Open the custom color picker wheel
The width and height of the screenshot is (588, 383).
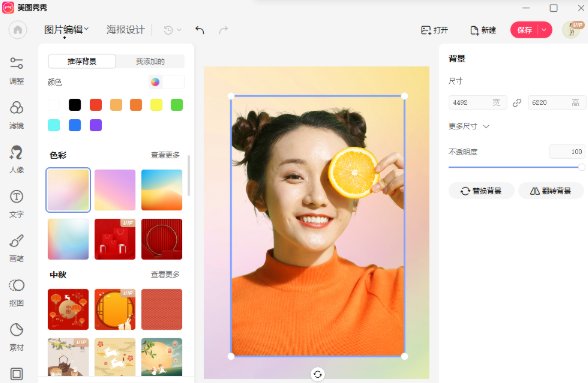point(155,82)
